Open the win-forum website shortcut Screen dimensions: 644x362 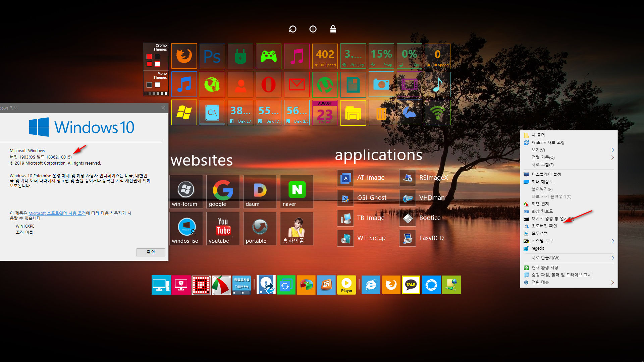[186, 191]
